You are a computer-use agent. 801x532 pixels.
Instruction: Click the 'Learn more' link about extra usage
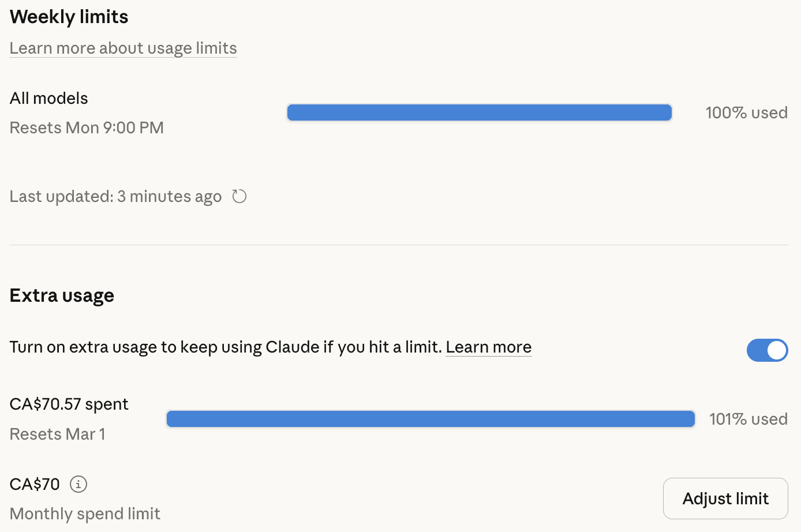coord(488,347)
